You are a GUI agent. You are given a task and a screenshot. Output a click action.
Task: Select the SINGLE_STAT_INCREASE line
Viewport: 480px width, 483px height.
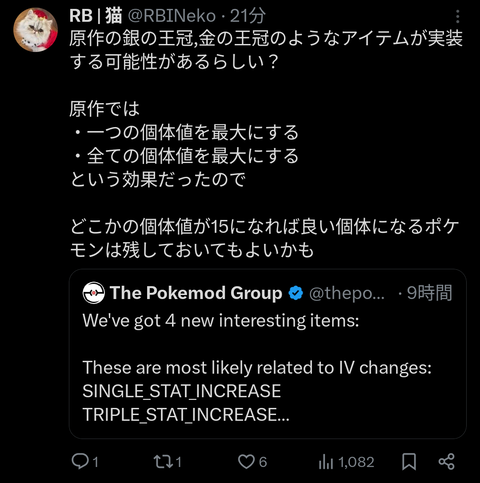(182, 391)
